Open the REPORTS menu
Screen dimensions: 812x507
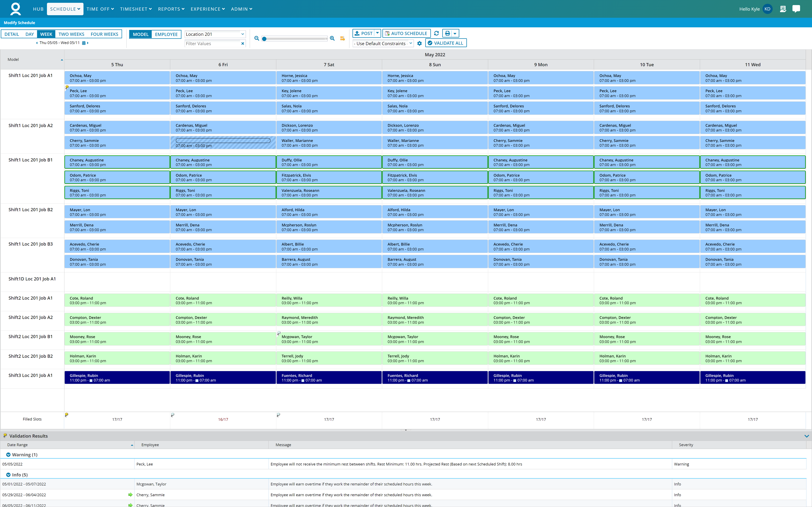click(171, 9)
